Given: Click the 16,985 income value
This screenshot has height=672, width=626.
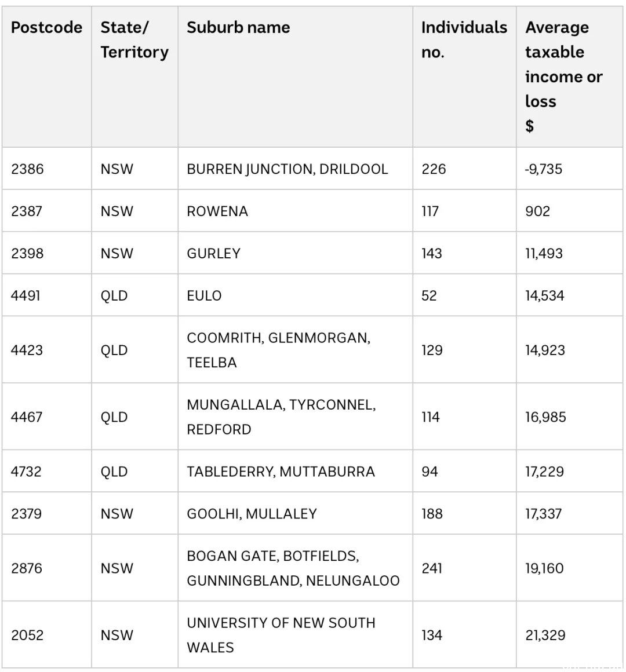Looking at the screenshot, I should (545, 417).
